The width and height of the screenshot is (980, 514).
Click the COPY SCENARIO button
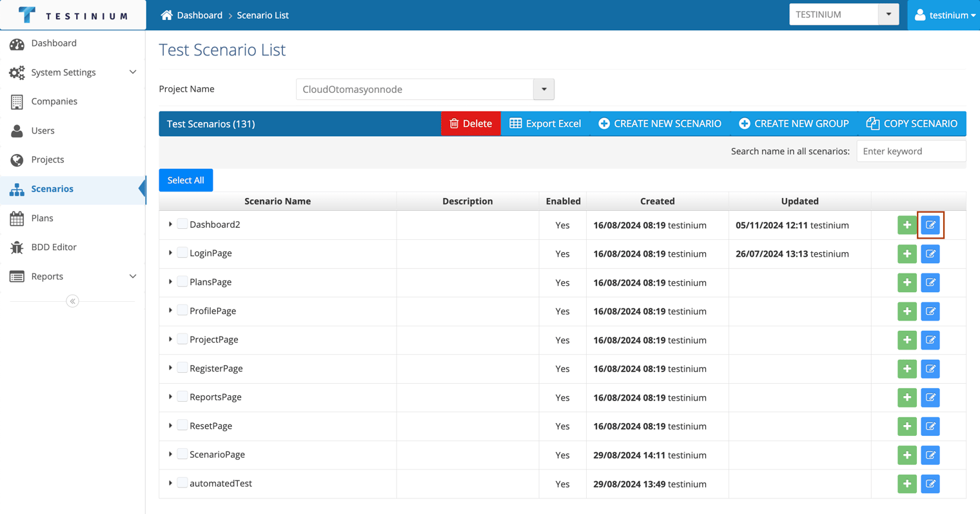pos(912,123)
